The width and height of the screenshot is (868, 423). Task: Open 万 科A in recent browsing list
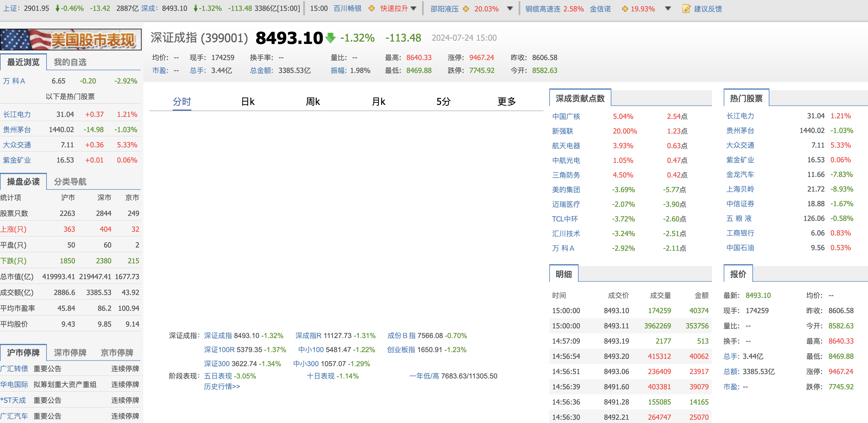[x=14, y=81]
